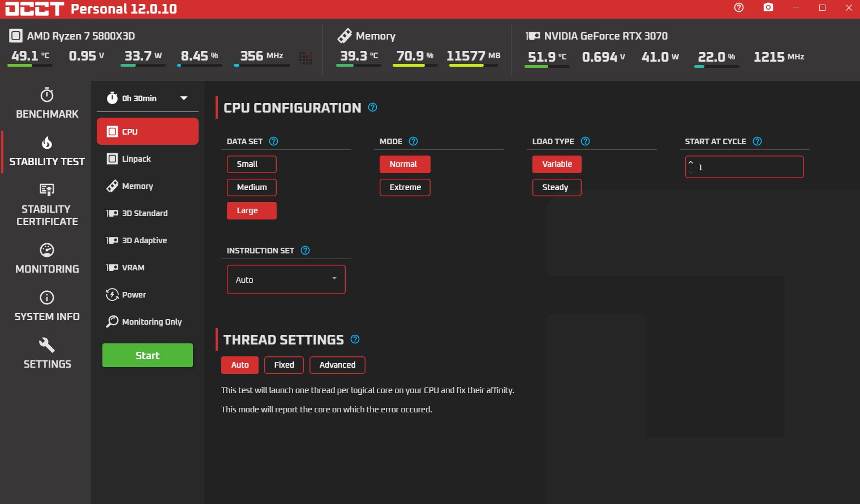Screen dimensions: 860x504
Task: Enable Extreme mode
Action: tap(405, 187)
